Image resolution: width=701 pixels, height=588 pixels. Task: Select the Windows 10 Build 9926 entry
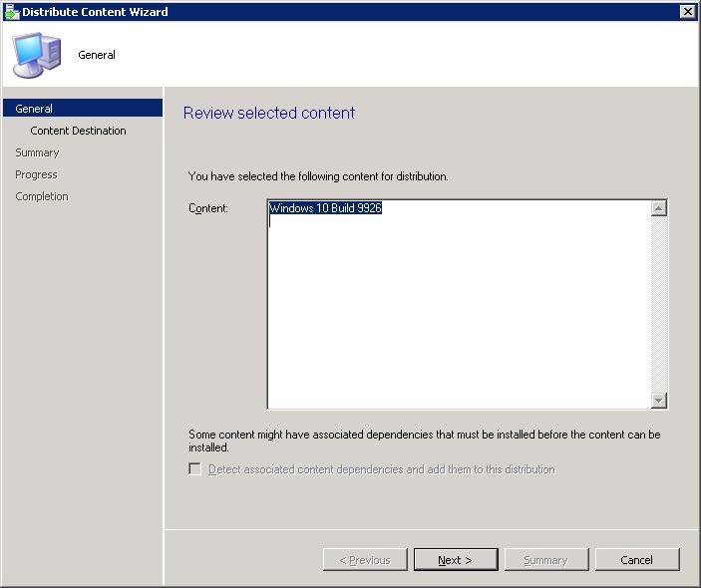coord(326,209)
